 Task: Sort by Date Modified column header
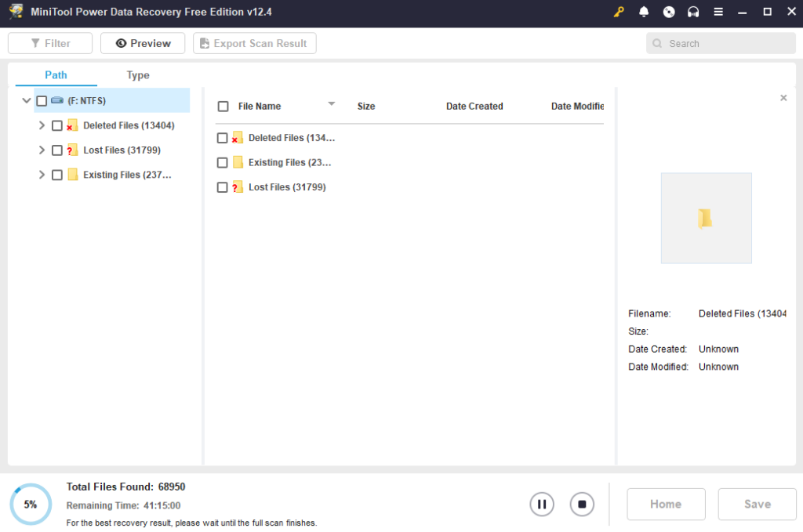577,106
